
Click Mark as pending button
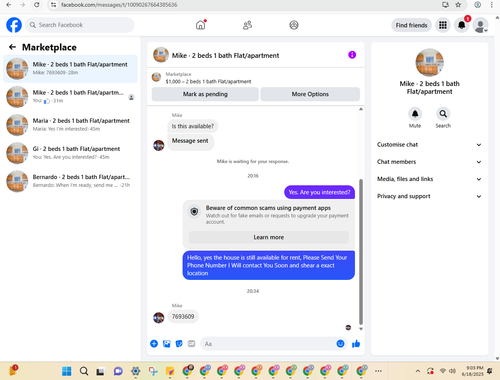pyautogui.click(x=205, y=94)
